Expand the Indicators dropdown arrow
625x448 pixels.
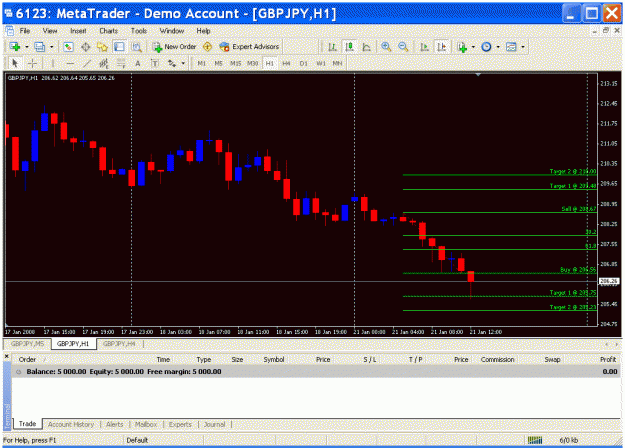pos(473,47)
